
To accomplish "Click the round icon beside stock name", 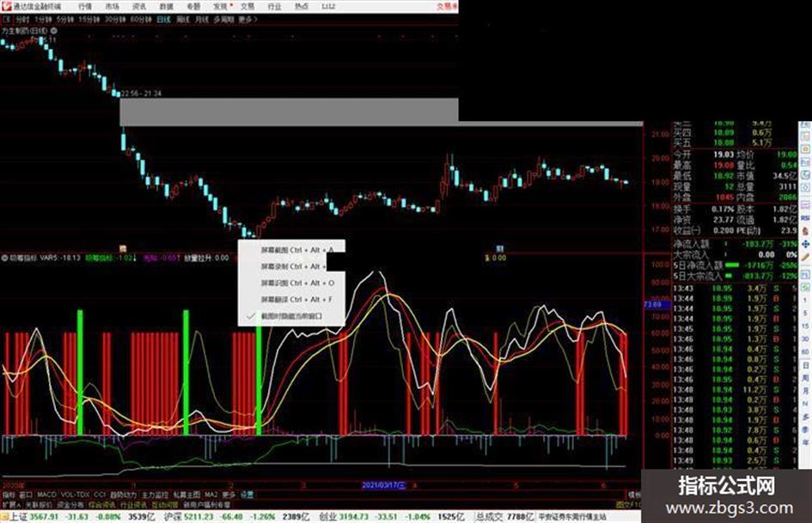I will coord(53,31).
